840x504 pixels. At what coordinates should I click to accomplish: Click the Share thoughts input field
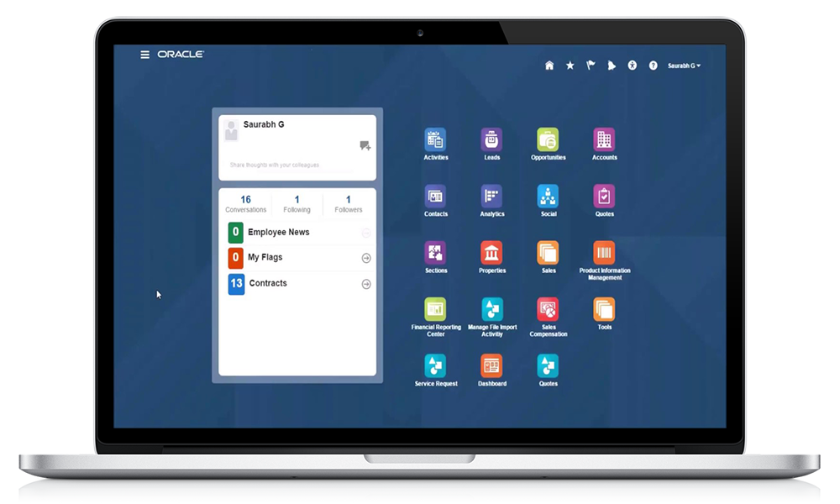[292, 165]
